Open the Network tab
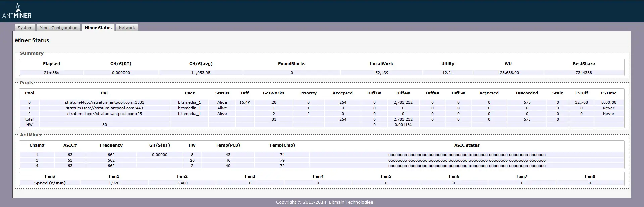 point(127,28)
